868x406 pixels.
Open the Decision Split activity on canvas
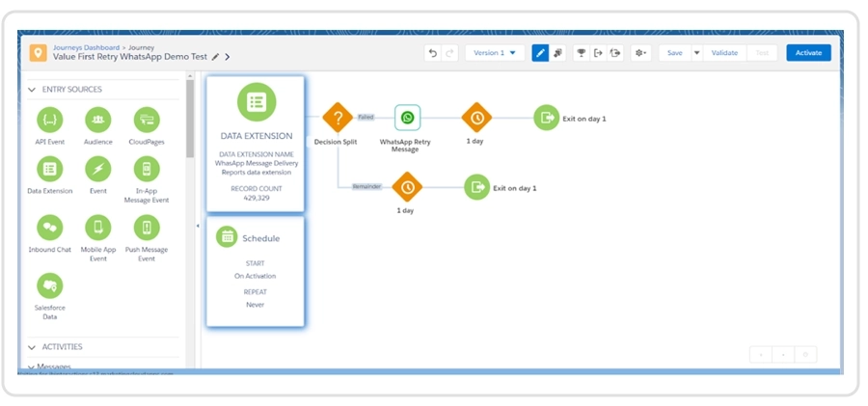click(x=337, y=119)
